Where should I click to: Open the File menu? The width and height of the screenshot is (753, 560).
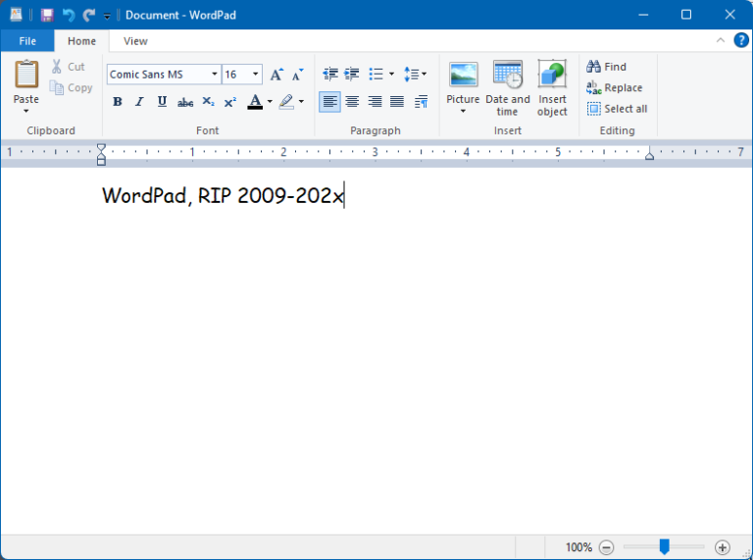pyautogui.click(x=27, y=41)
